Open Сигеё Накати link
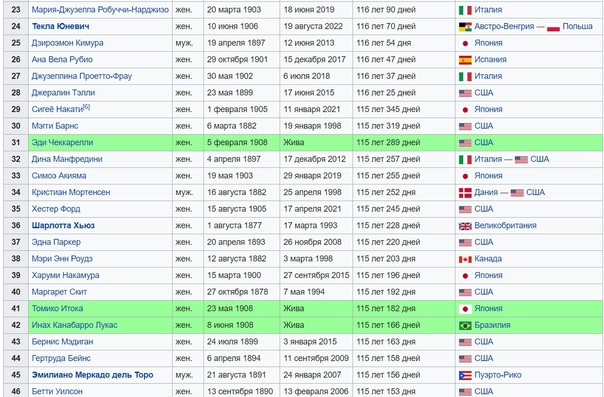This screenshot has height=397, width=604. pyautogui.click(x=57, y=109)
